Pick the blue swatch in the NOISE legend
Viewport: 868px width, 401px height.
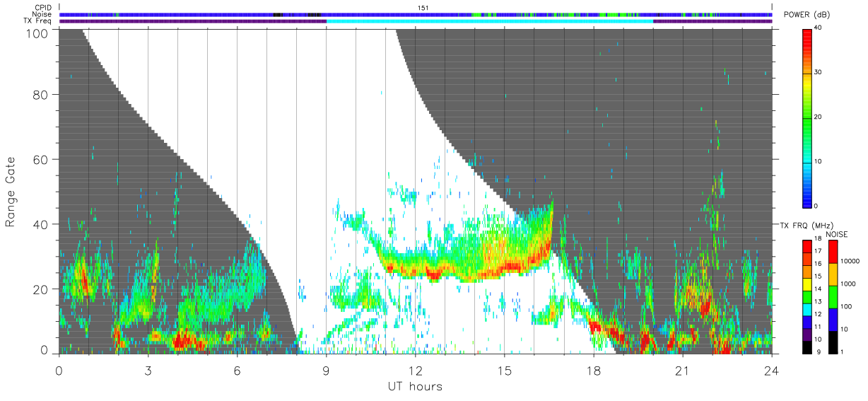pyautogui.click(x=833, y=320)
